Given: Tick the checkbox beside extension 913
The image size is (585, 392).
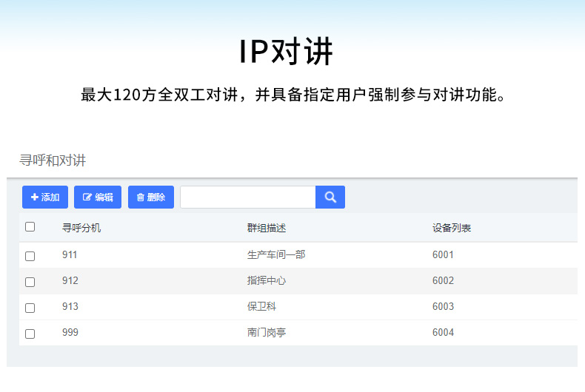Looking at the screenshot, I should [x=30, y=308].
